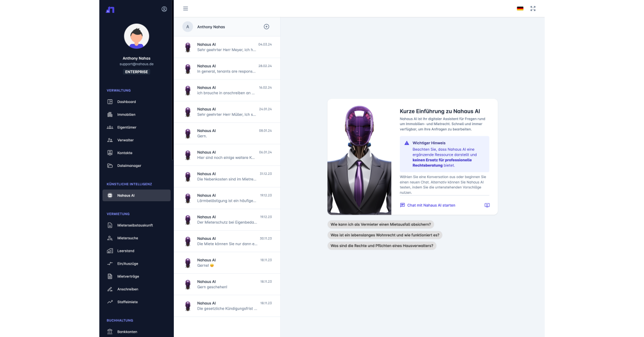Open chat 'Hier sind noch einige weitere K...'

coord(227,155)
